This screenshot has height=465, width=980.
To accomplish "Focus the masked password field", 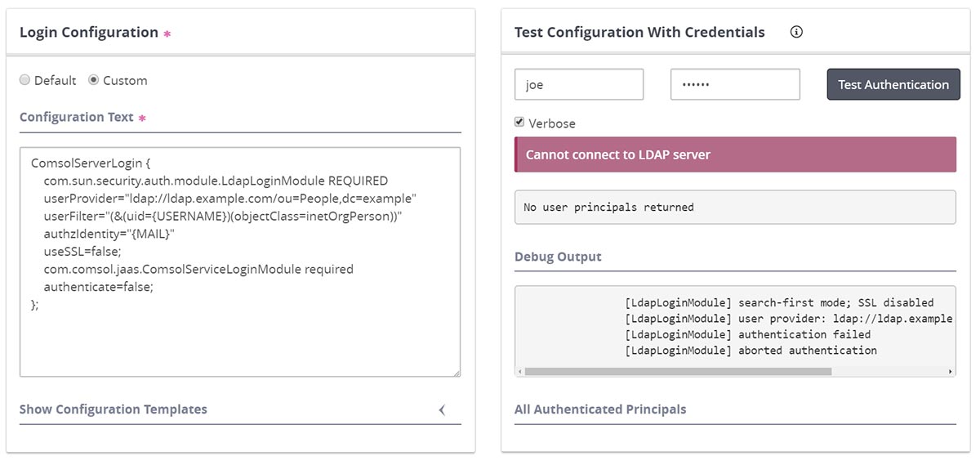I will pyautogui.click(x=735, y=85).
